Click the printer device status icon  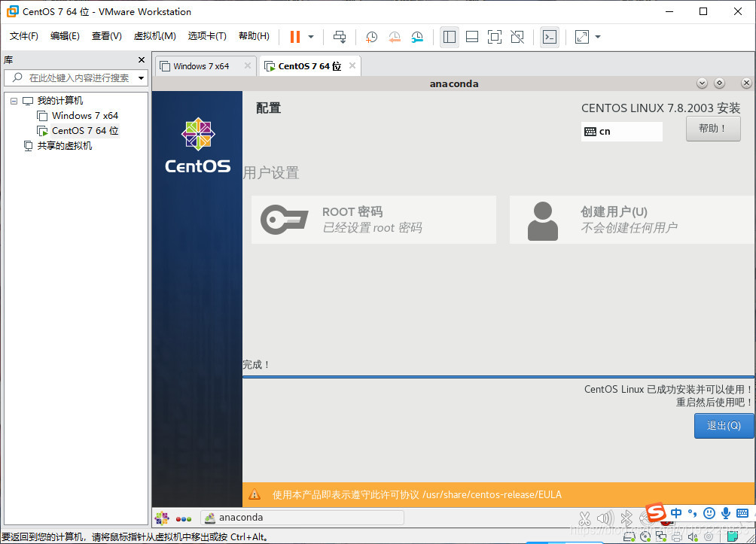pyautogui.click(x=676, y=536)
